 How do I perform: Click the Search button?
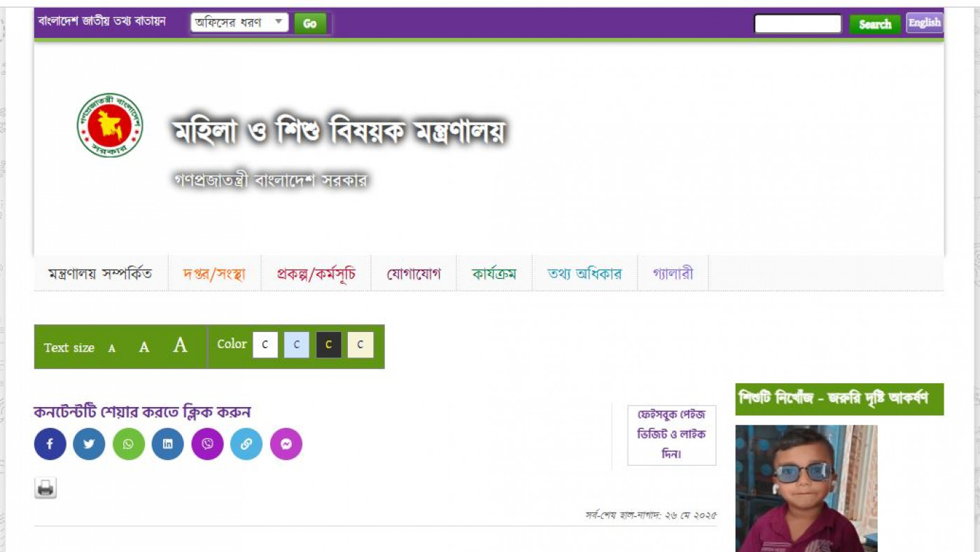(x=875, y=24)
